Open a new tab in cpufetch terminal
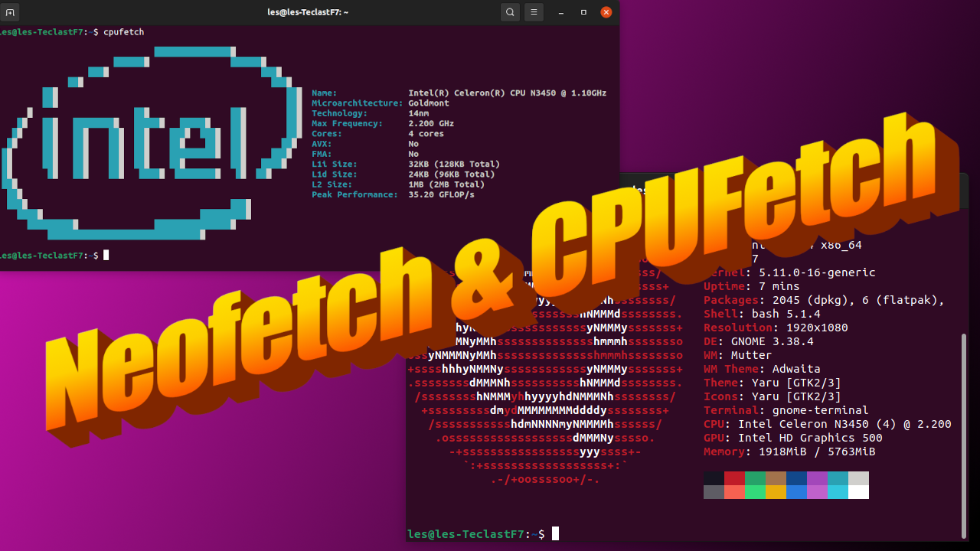 tap(10, 12)
